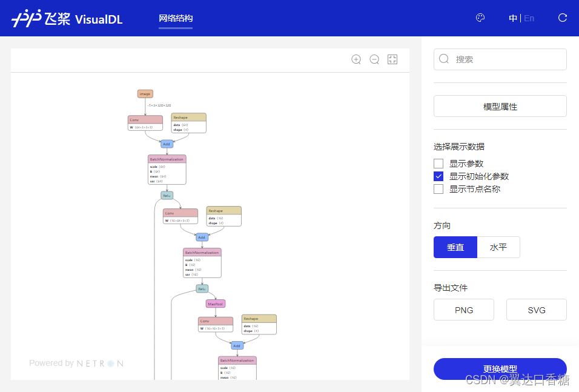579x392 pixels.
Task: Switch interface language to En
Action: click(x=529, y=18)
